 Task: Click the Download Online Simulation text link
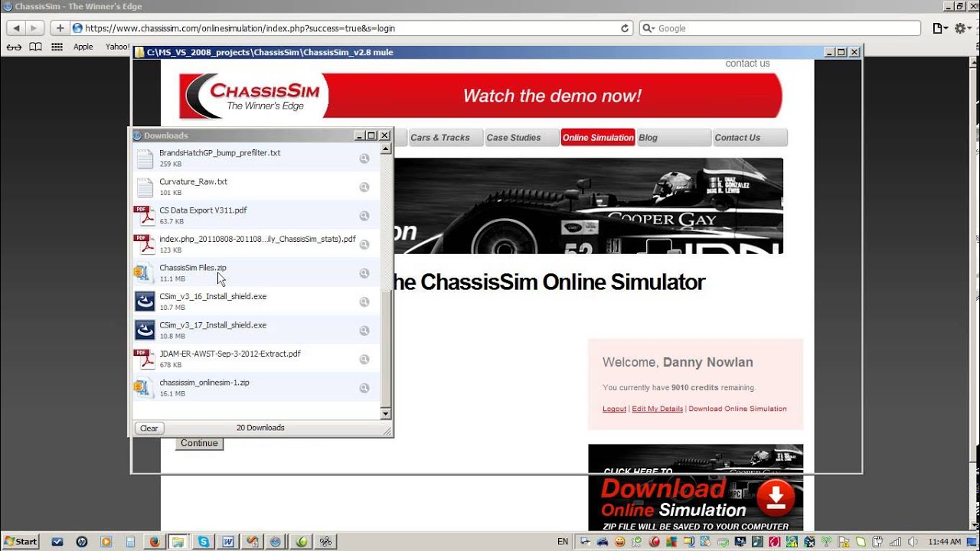pyautogui.click(x=737, y=409)
